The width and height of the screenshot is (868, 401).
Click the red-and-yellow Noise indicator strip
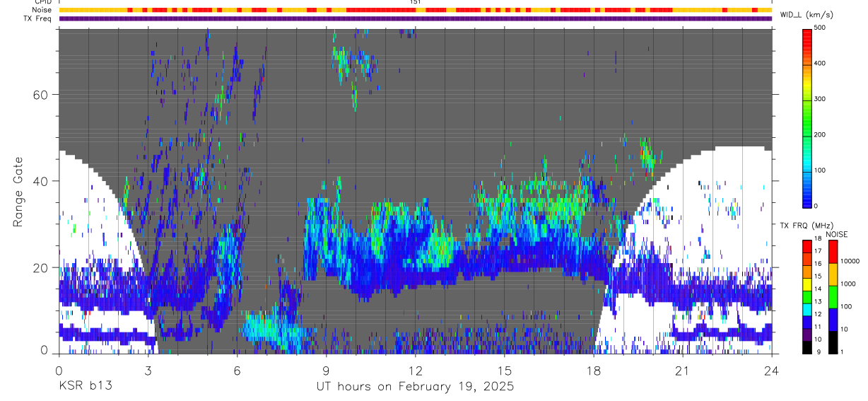[415, 11]
